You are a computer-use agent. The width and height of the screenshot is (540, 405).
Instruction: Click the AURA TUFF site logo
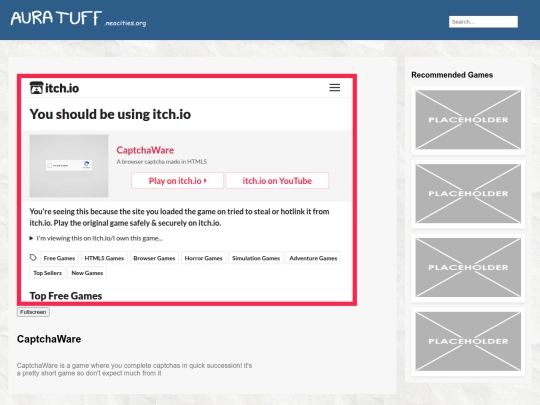(x=79, y=19)
